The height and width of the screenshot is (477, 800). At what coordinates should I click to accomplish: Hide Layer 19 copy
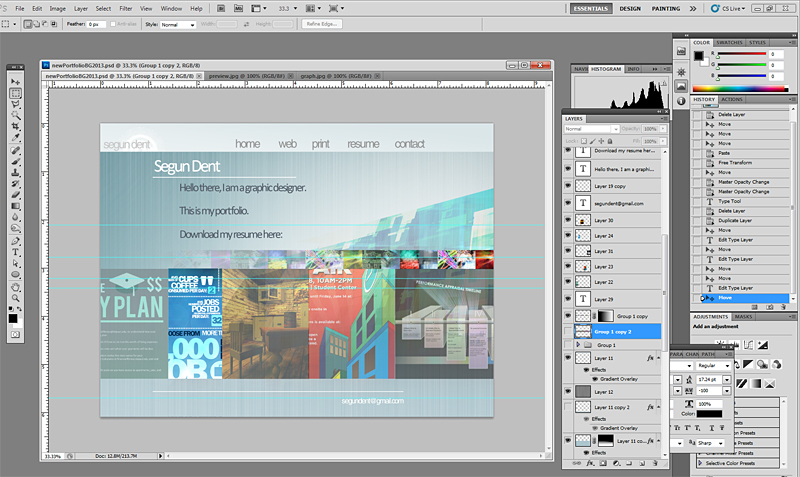point(568,186)
